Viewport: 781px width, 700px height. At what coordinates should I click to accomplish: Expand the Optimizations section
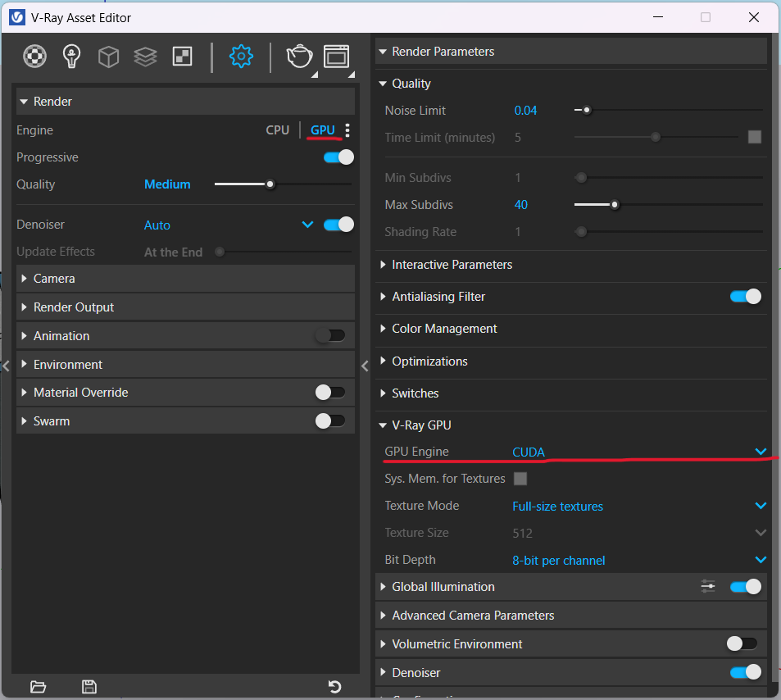(571, 361)
